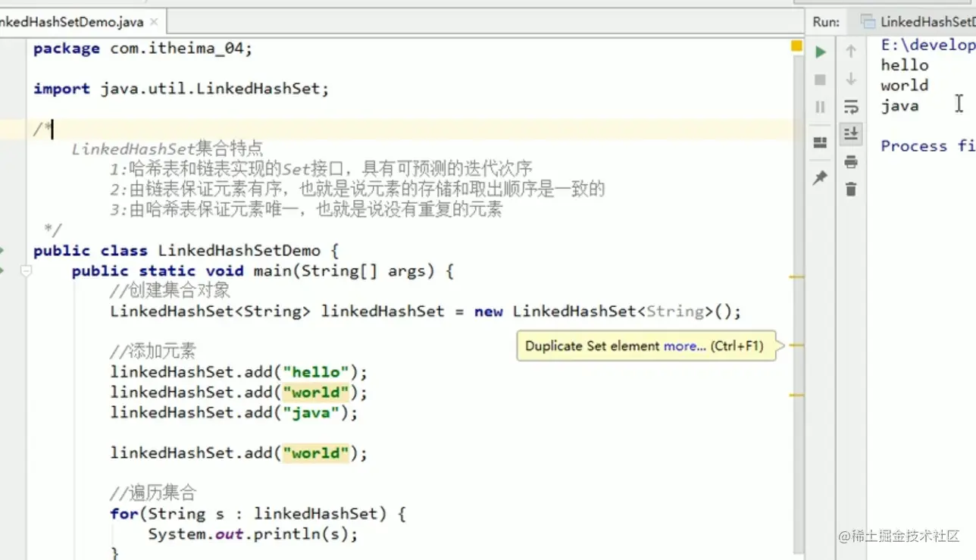Clear all console output
Viewport: 976px width, 560px height.
[x=850, y=189]
